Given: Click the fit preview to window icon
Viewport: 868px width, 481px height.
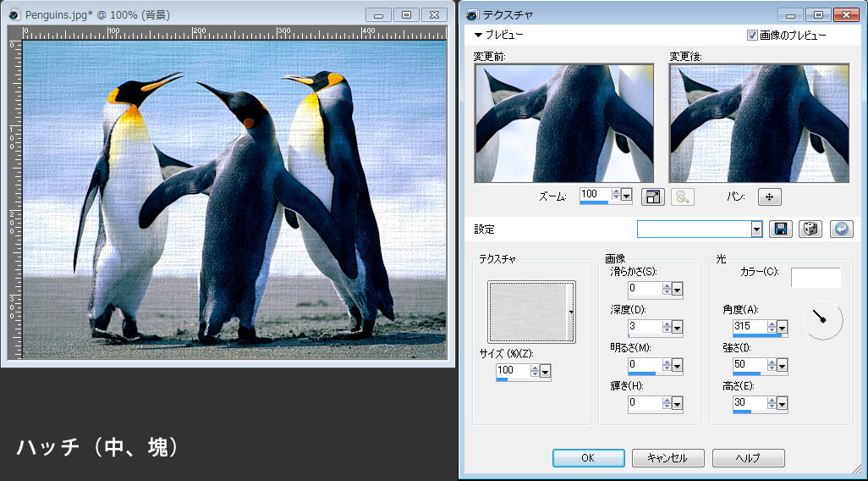Looking at the screenshot, I should click(x=652, y=196).
